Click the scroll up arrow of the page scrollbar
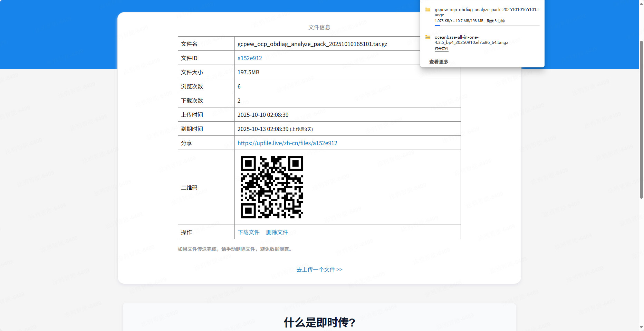644x331 pixels. click(x=641, y=2)
